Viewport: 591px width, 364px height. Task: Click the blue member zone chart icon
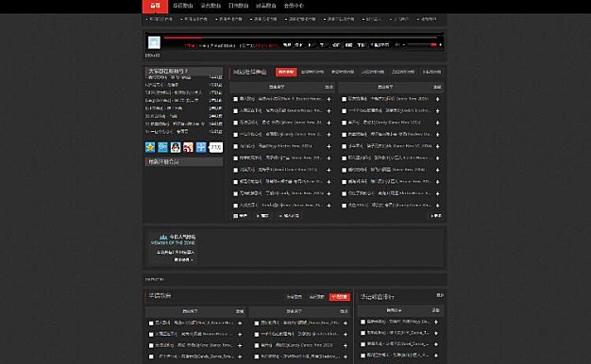[x=163, y=237]
